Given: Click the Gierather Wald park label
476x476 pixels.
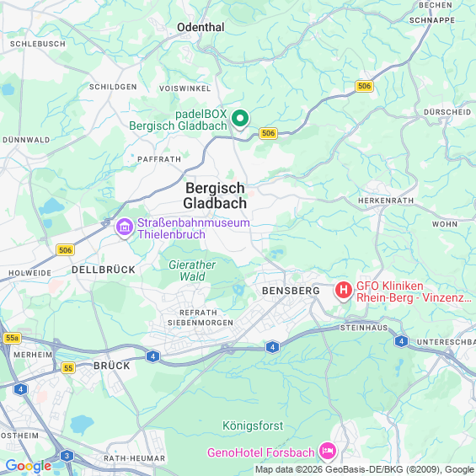Looking at the screenshot, I should coord(192,270).
